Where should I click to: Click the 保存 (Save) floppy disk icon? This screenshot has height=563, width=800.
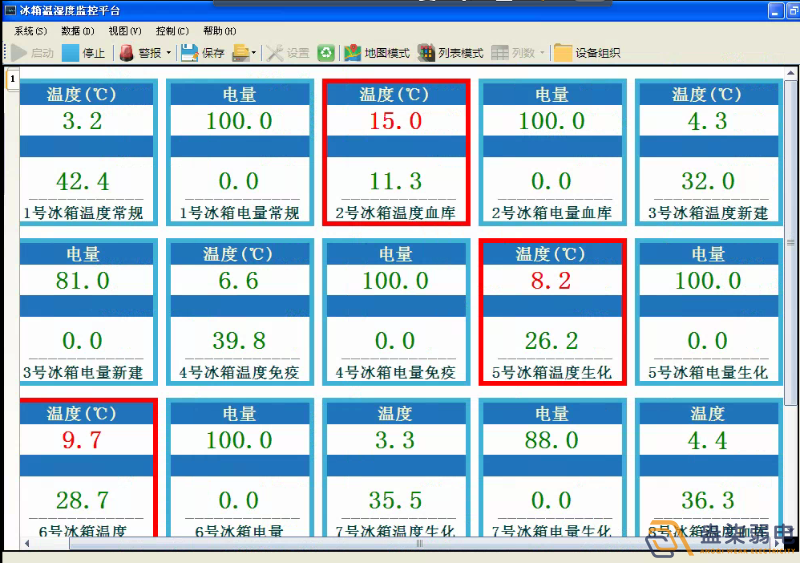[189, 53]
